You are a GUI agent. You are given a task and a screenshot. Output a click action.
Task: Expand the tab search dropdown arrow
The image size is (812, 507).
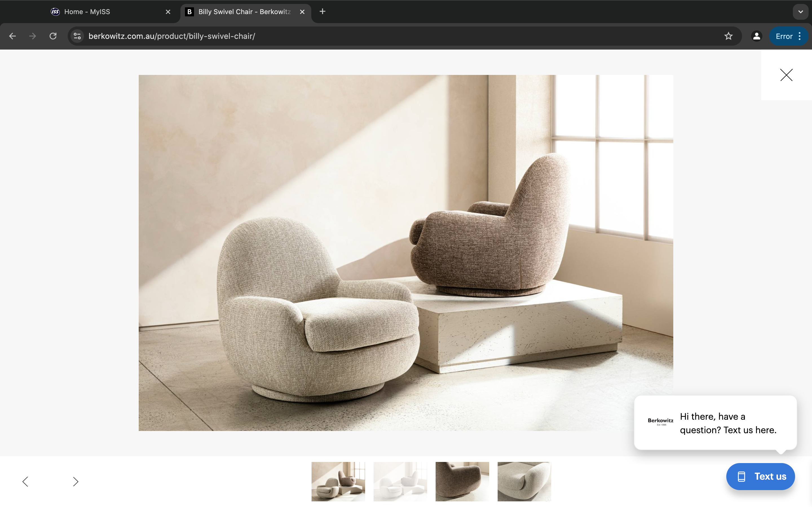[801, 12]
